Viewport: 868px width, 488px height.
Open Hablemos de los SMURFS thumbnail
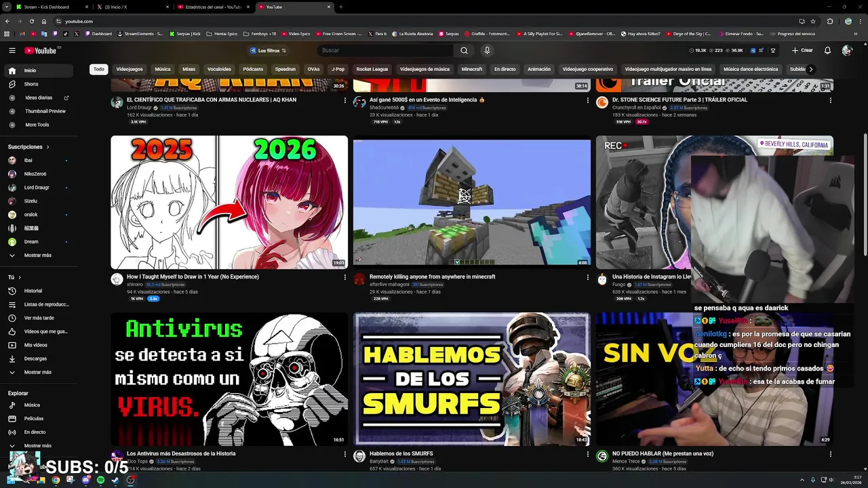coord(472,379)
